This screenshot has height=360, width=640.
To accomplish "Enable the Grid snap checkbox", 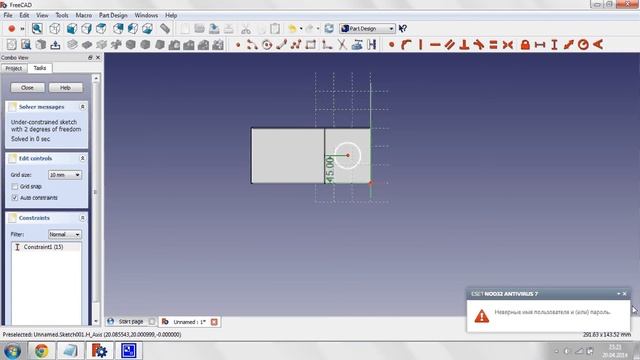I will (x=15, y=186).
